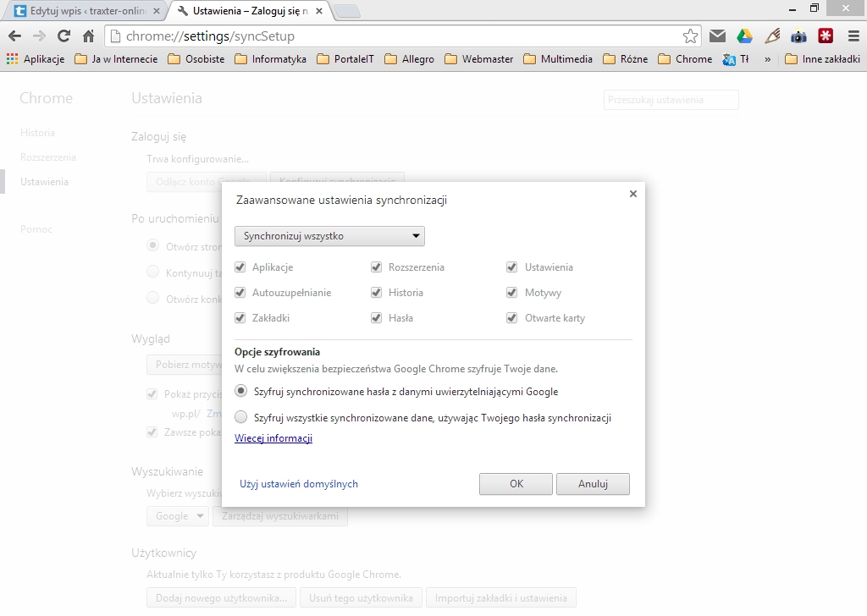The image size is (867, 616).
Task: Open the Webmaster bookmark folder
Action: click(x=479, y=59)
